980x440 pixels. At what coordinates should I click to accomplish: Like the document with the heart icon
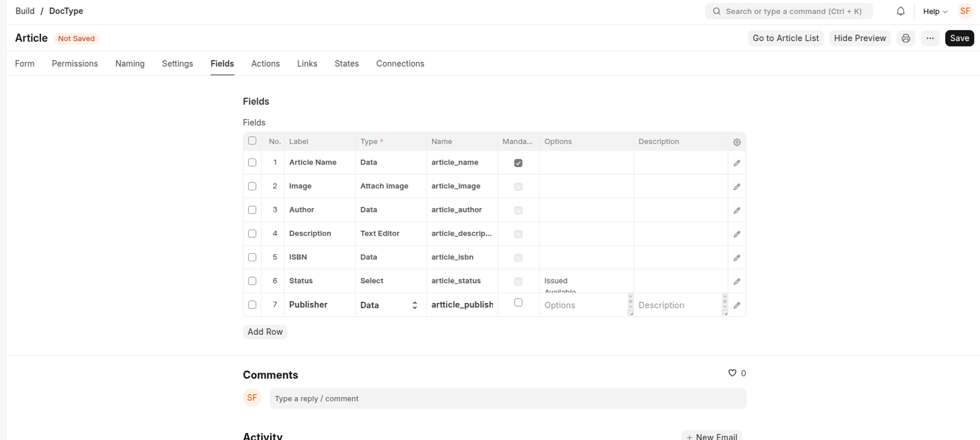[732, 373]
